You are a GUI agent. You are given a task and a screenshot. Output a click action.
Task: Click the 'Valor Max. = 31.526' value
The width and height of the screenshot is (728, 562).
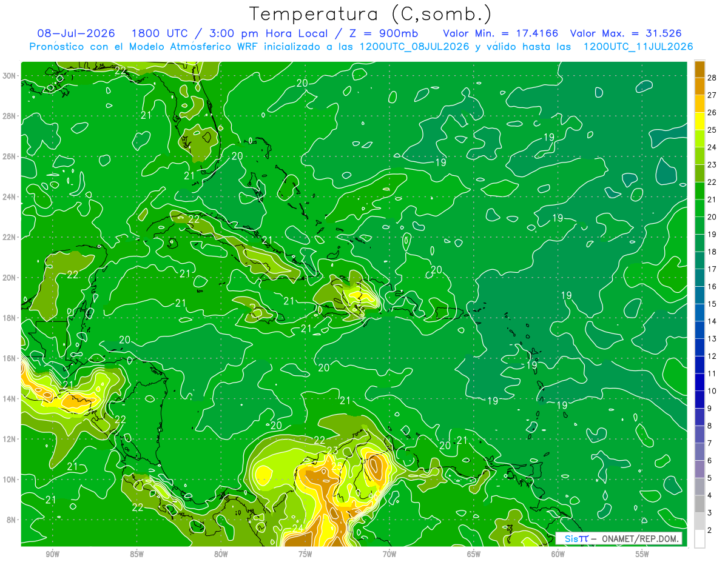click(626, 33)
